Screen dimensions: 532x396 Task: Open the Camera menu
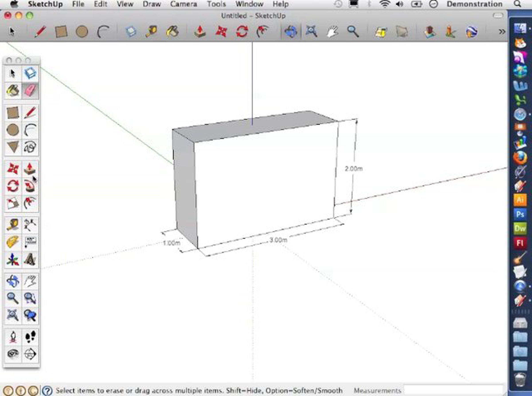184,4
